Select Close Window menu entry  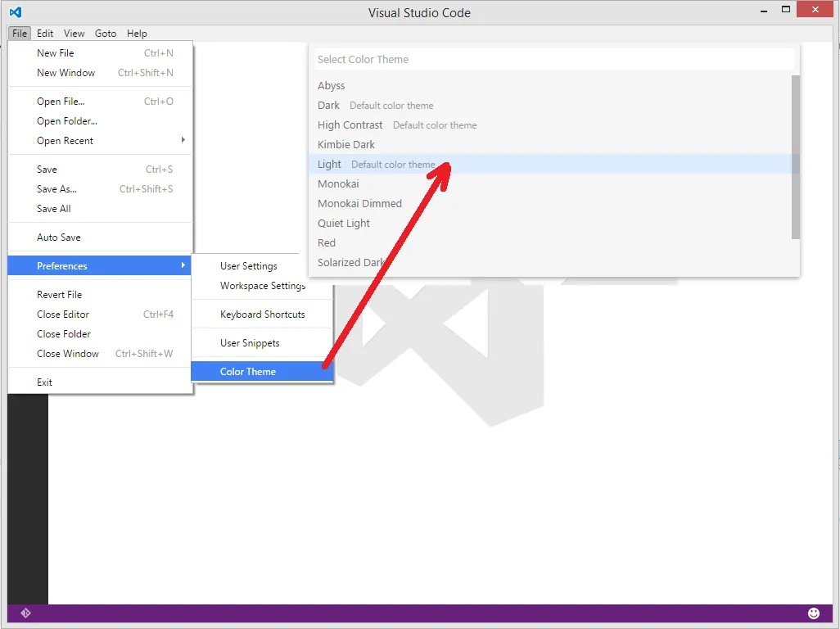coord(100,354)
